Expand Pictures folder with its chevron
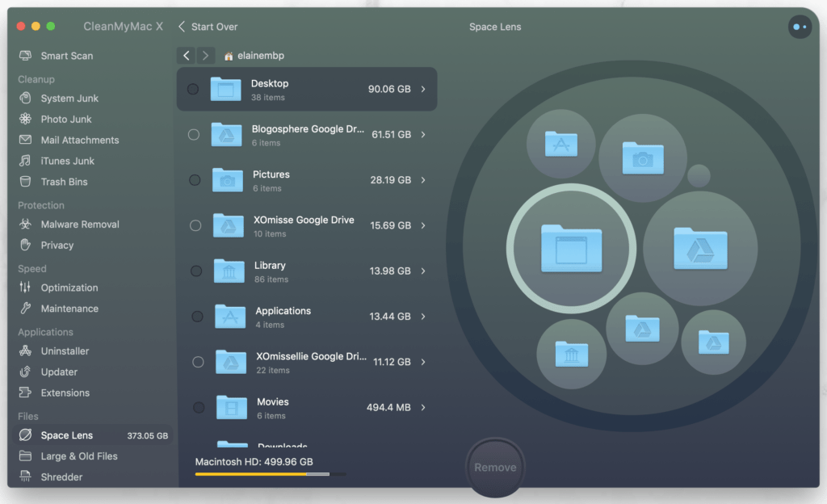This screenshot has width=827, height=504. [x=423, y=180]
